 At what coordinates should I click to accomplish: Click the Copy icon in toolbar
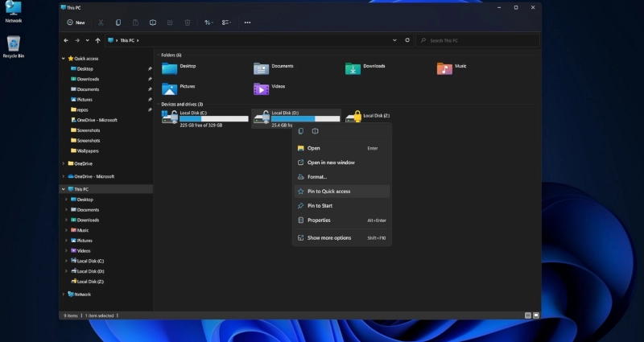click(118, 23)
